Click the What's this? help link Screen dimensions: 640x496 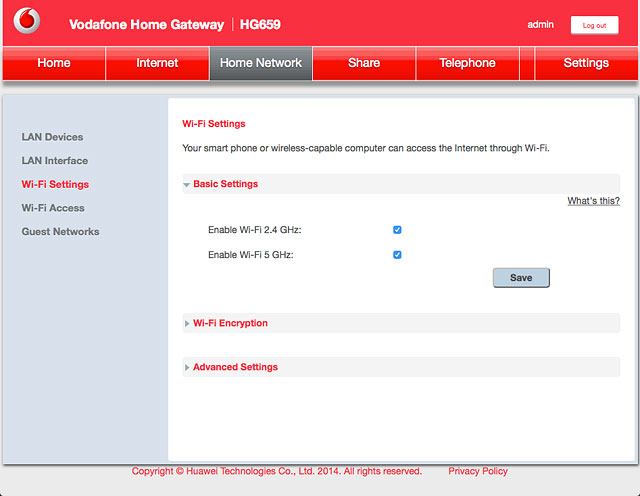click(x=593, y=201)
